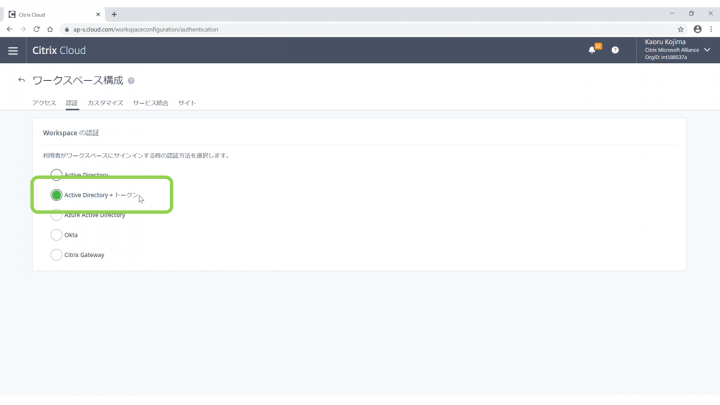
Task: Click the Citrix Cloud logo link
Action: [x=59, y=50]
